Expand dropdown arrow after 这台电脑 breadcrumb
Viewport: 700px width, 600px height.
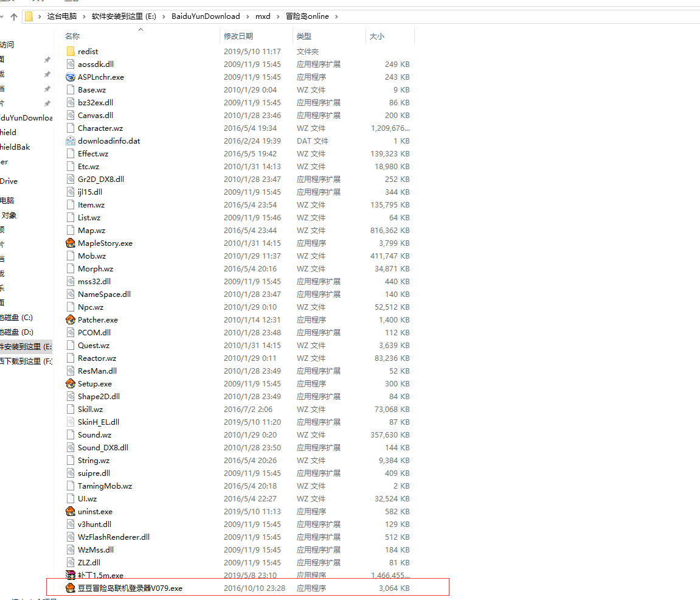pyautogui.click(x=84, y=16)
